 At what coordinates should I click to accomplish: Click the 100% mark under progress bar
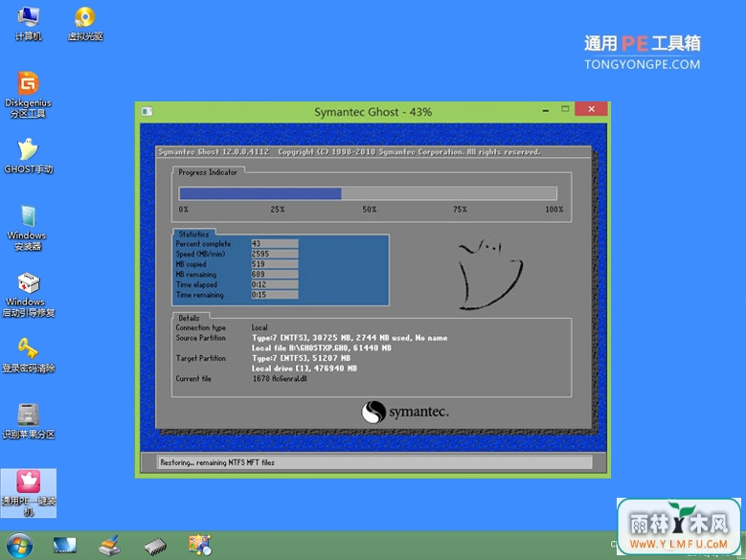click(554, 210)
